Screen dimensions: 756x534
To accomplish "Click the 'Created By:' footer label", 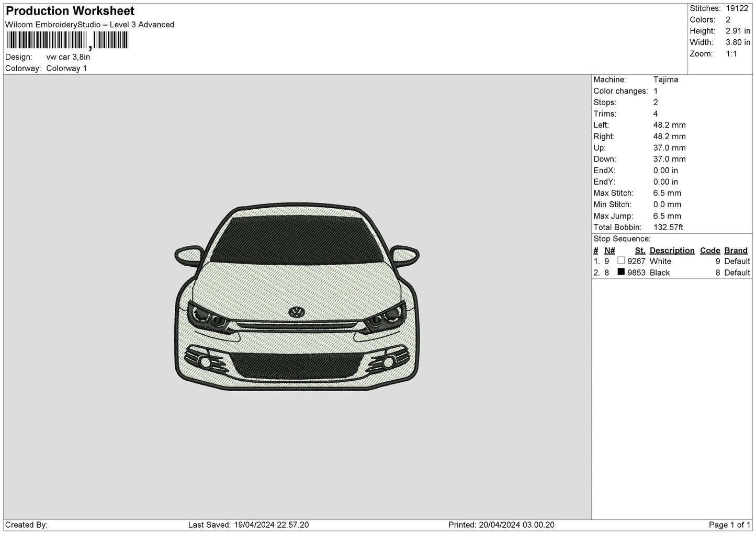I will coord(27,525).
